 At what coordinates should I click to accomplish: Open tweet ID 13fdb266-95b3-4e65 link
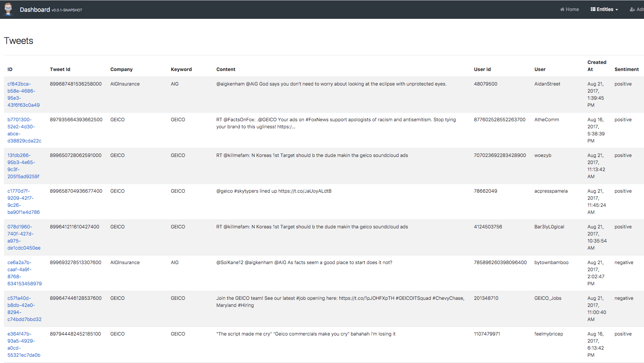pyautogui.click(x=24, y=166)
